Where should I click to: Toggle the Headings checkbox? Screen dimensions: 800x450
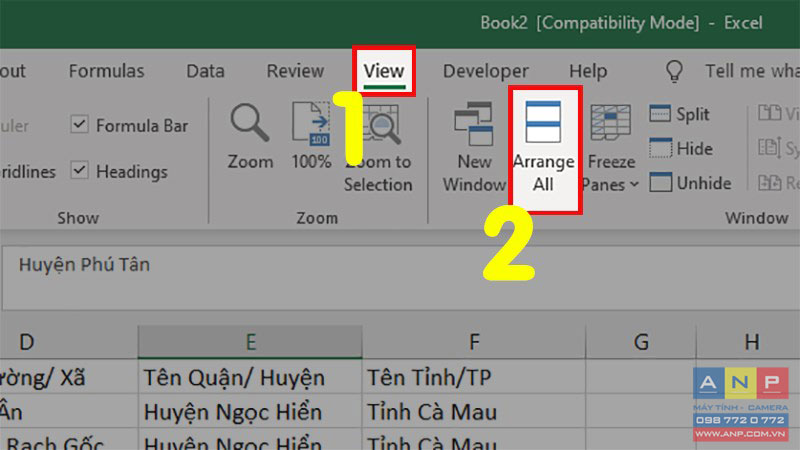point(79,170)
